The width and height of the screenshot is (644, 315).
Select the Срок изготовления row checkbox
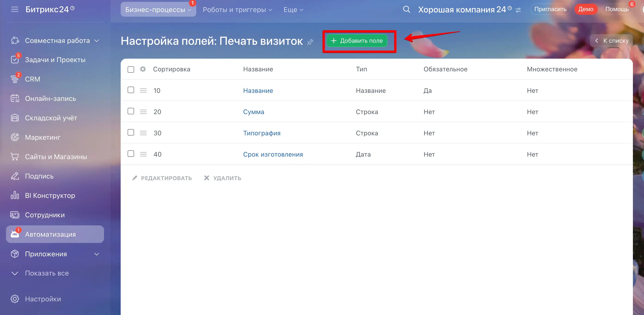pyautogui.click(x=131, y=154)
